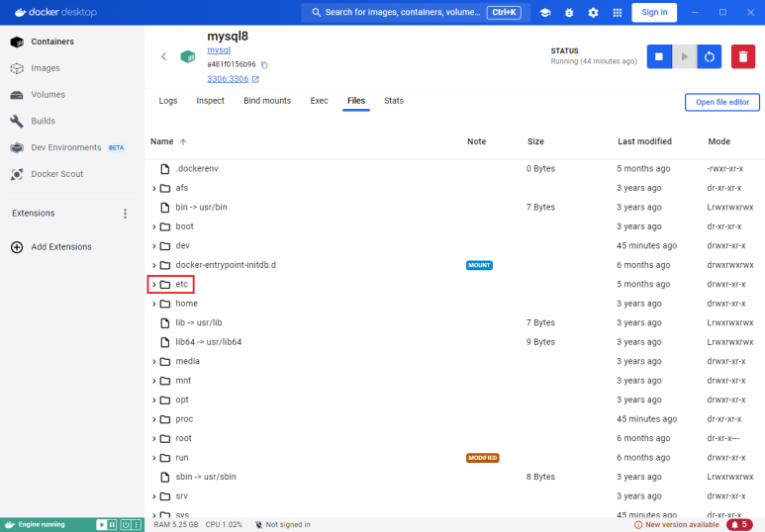
Task: Select the sbin -> usr/sbin symlink
Action: tap(454, 477)
